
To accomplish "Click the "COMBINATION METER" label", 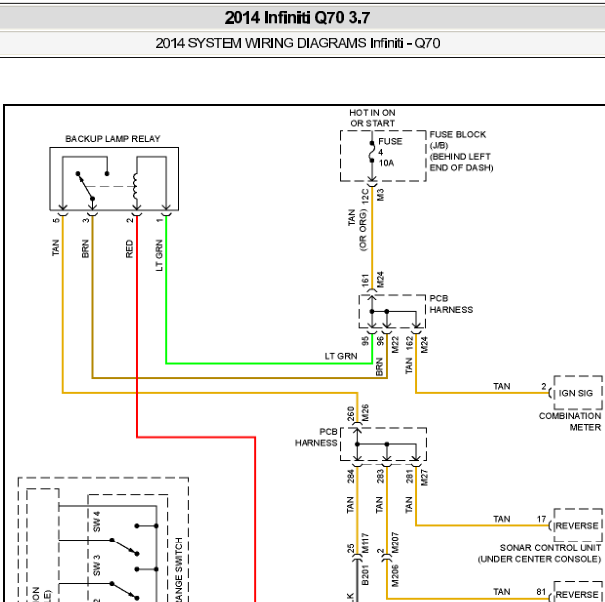I will tap(570, 422).
